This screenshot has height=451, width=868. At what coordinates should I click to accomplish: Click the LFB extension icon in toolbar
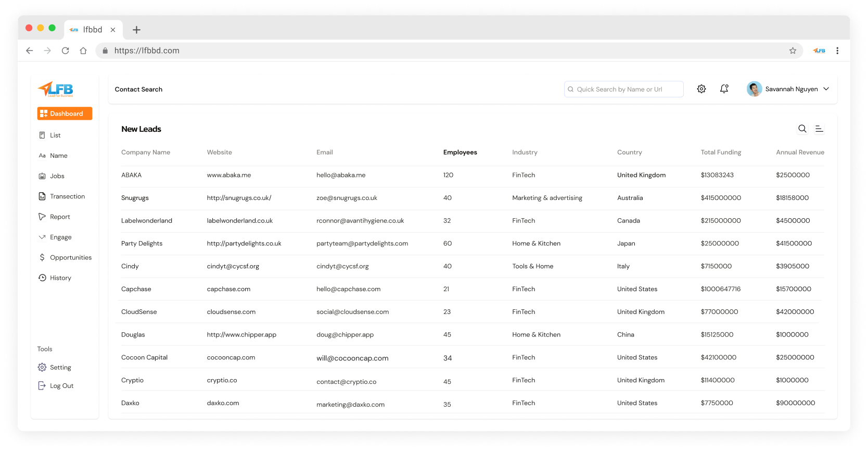pyautogui.click(x=819, y=51)
